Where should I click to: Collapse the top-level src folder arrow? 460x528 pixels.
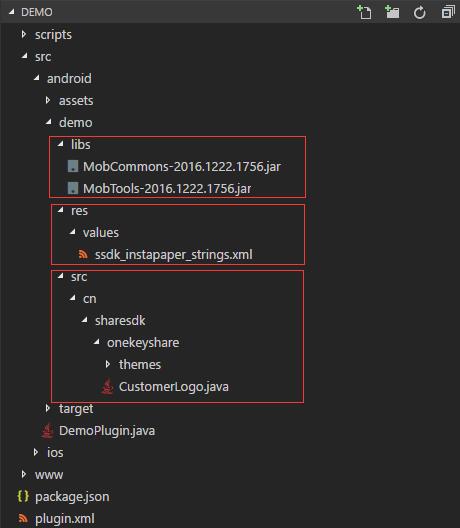[x=24, y=56]
